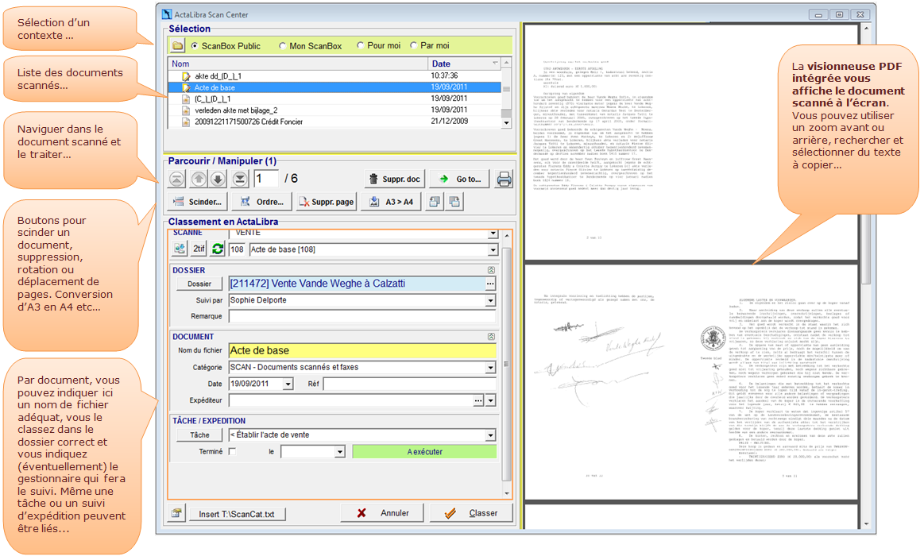Screen dimensions: 924x560
Task: Select Par moi radio option
Action: tap(414, 45)
